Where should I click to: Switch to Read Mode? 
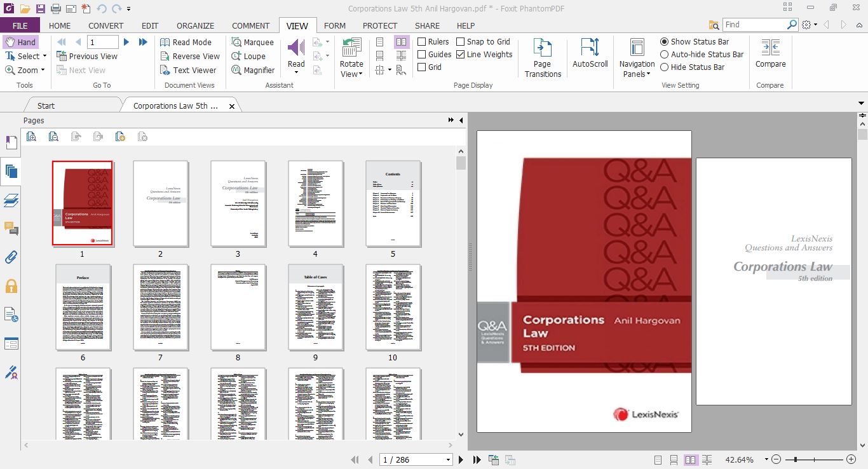point(186,42)
